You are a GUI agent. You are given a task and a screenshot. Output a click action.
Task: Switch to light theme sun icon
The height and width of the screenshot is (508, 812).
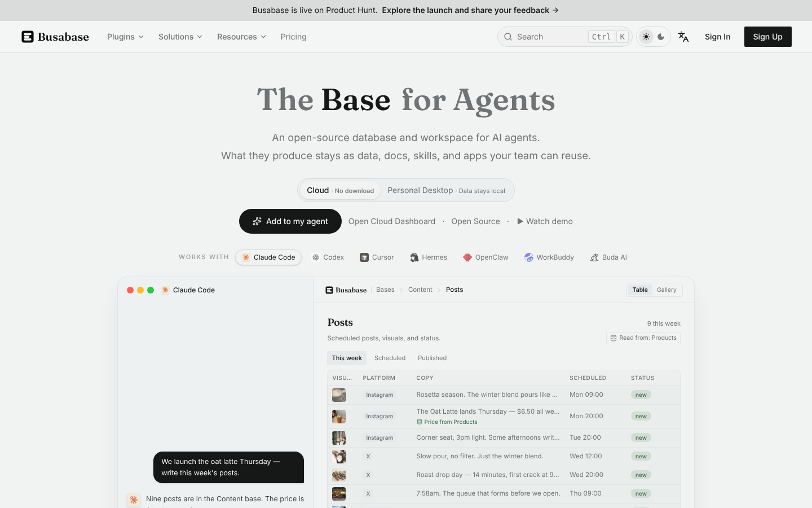click(x=646, y=37)
